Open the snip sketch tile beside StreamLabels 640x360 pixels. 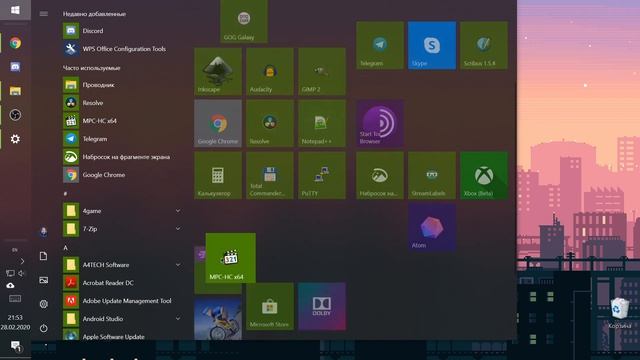coord(380,176)
